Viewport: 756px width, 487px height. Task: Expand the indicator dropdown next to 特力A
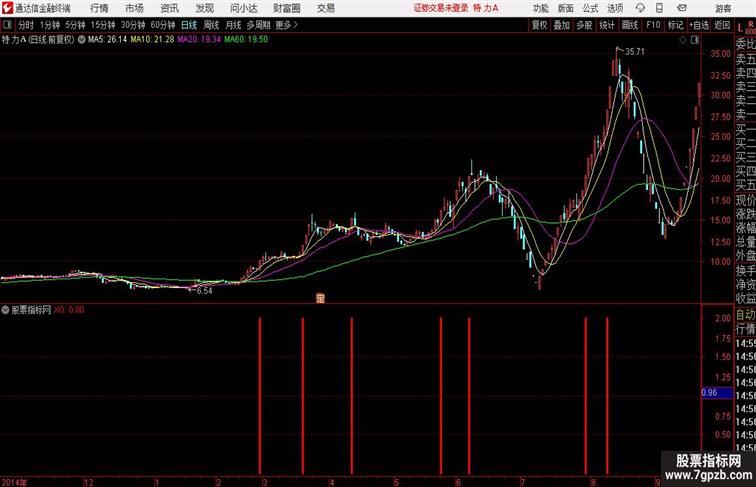(x=81, y=40)
